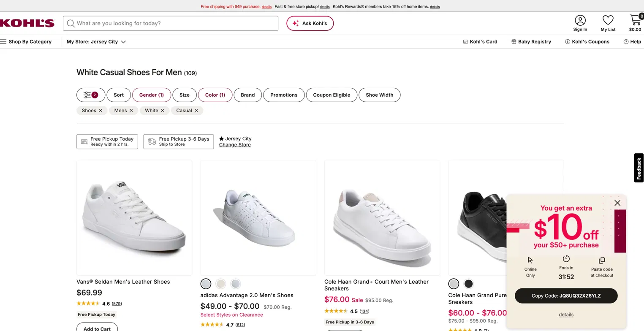Add Vans Seldan shoes to cart

click(x=97, y=327)
